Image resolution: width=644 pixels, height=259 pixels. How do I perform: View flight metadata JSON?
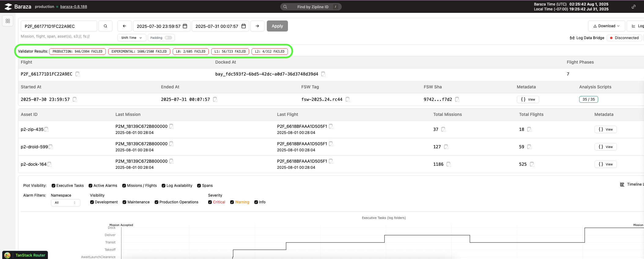coord(528,99)
